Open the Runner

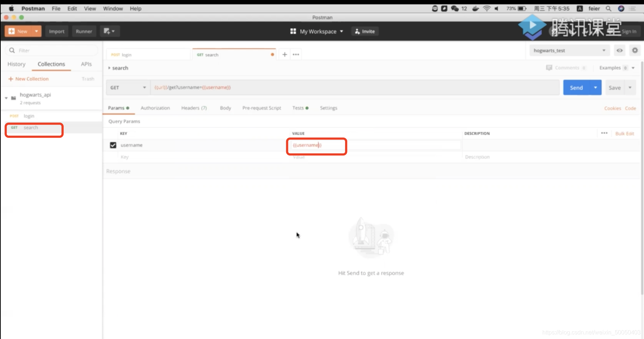coord(84,31)
